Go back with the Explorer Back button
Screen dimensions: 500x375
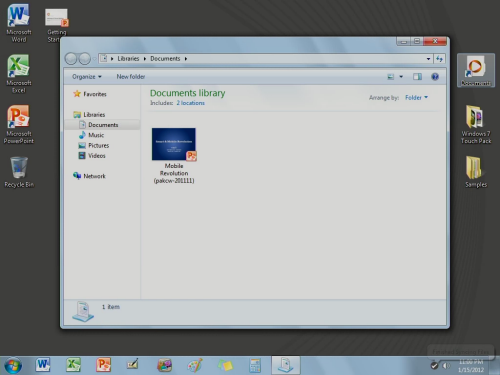[x=71, y=59]
